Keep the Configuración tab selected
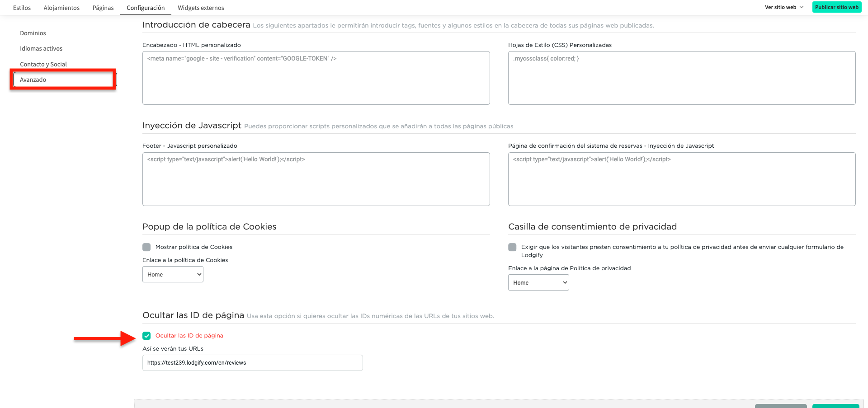 click(x=145, y=8)
